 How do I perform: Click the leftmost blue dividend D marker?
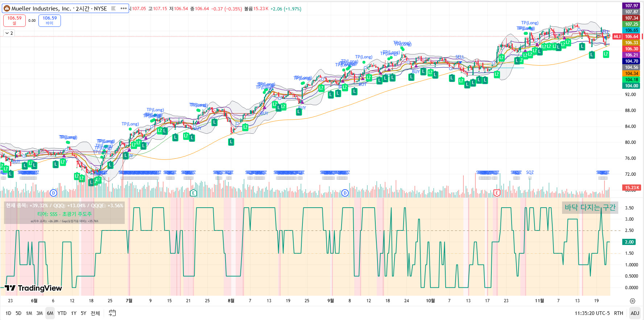pyautogui.click(x=53, y=193)
